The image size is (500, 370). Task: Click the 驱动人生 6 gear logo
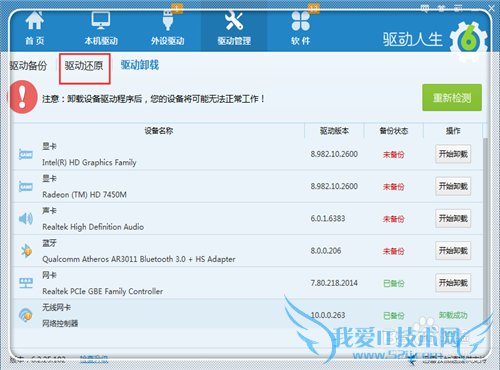(x=468, y=41)
